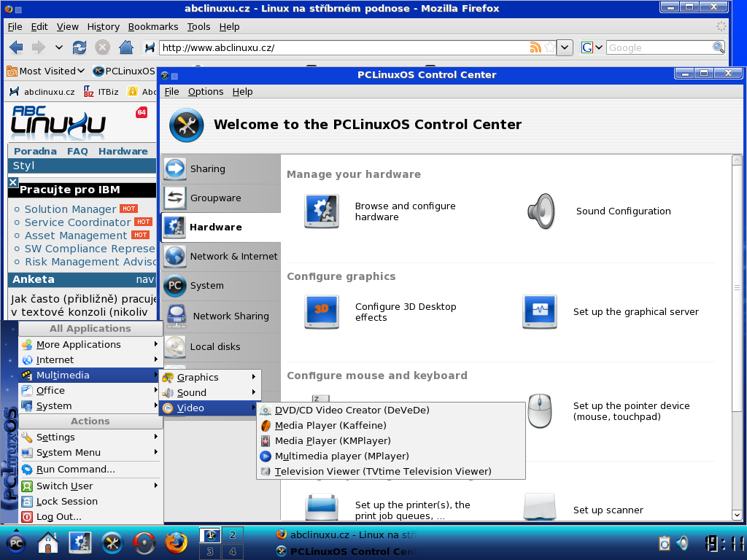The height and width of the screenshot is (560, 747).
Task: Go back using Firefox back arrow
Action: pyautogui.click(x=16, y=47)
